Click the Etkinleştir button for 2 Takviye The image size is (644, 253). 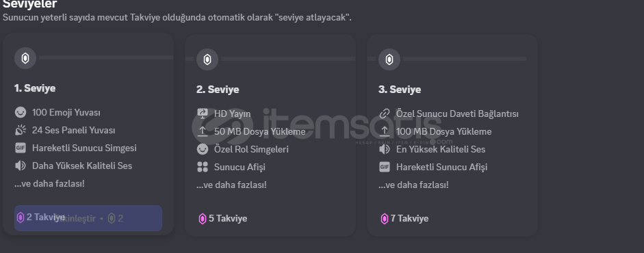click(x=88, y=218)
